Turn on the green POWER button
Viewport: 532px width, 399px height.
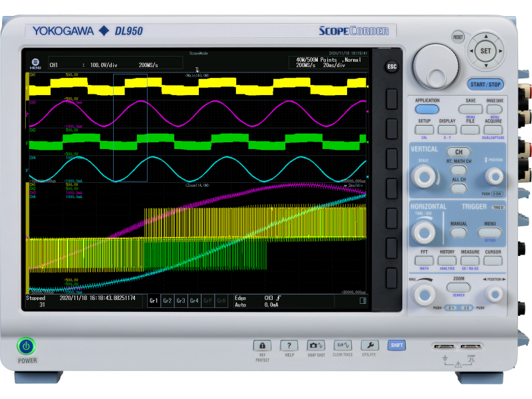[26, 346]
